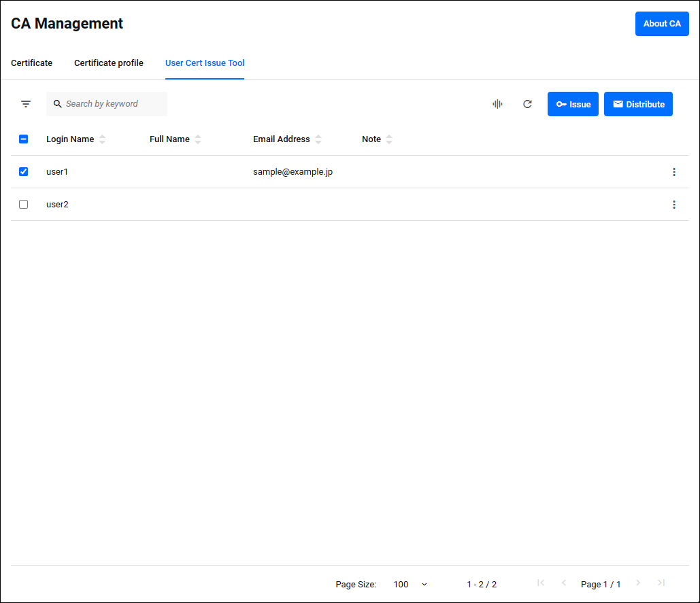Go to last page
This screenshot has height=603, width=700.
661,583
